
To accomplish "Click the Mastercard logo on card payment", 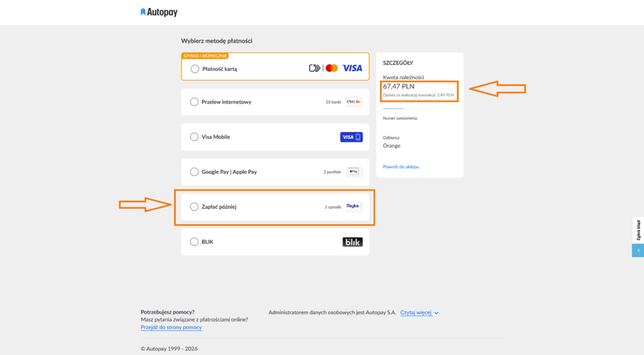I will pyautogui.click(x=332, y=68).
